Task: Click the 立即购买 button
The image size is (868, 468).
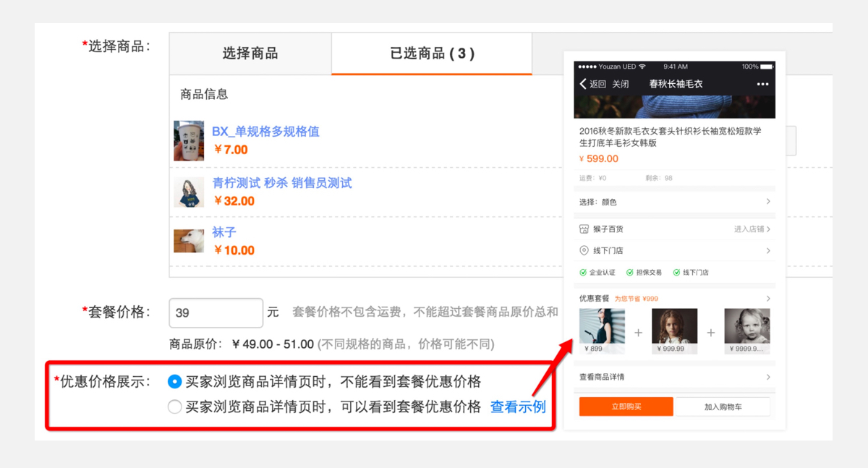Action: pyautogui.click(x=626, y=407)
